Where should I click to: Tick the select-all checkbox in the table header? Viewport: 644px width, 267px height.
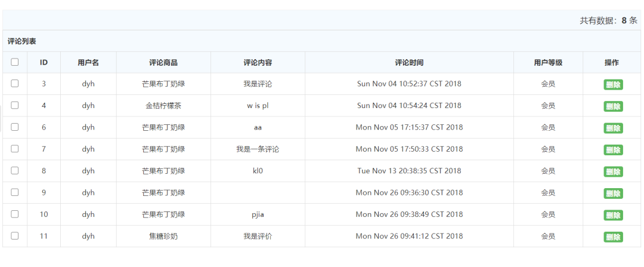click(15, 62)
